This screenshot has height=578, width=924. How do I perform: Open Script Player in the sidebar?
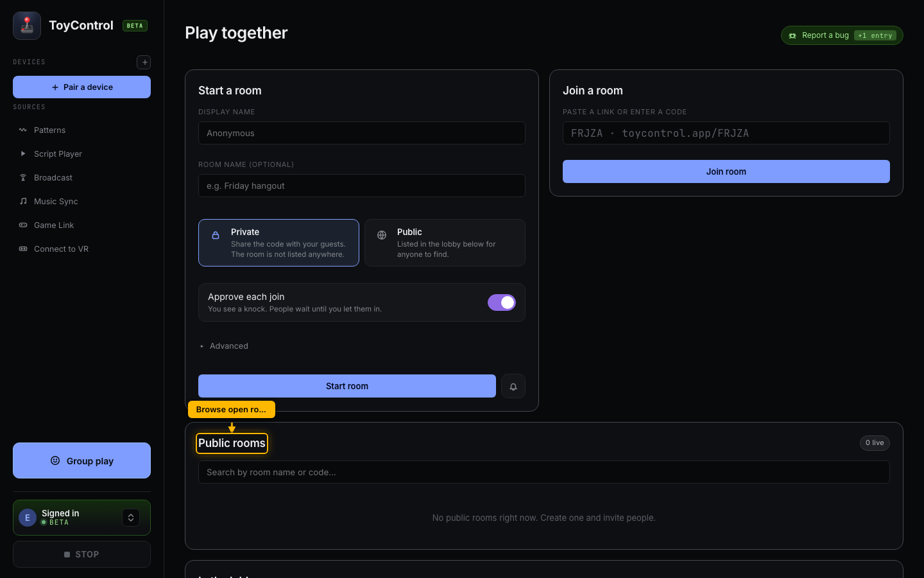click(x=81, y=153)
